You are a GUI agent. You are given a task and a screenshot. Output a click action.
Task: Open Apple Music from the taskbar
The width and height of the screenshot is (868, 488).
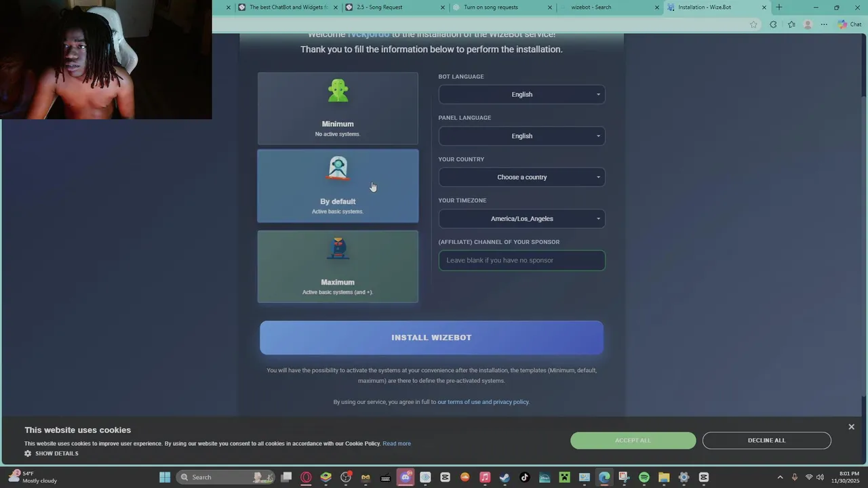point(485,477)
